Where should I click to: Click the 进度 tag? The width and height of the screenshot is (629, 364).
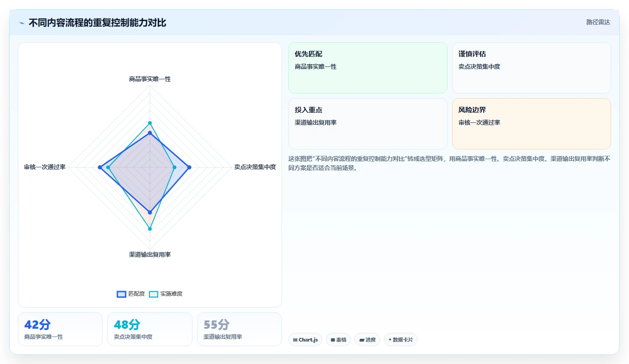367,340
